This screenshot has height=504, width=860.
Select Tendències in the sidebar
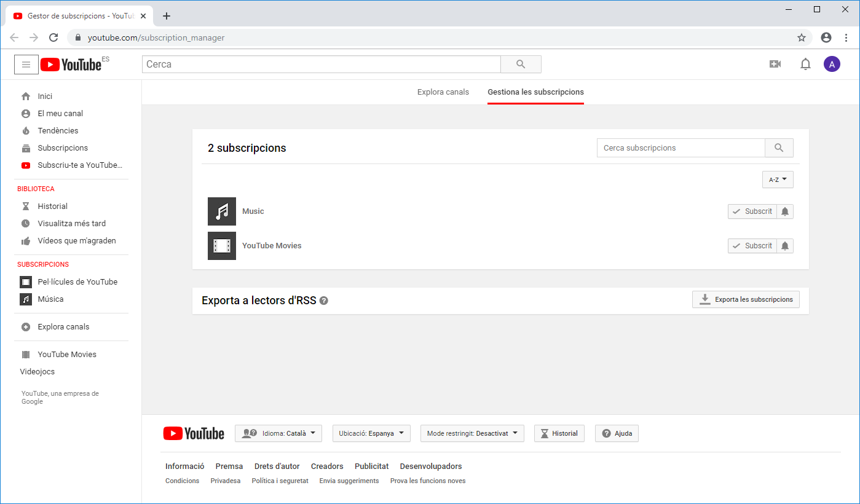[58, 131]
